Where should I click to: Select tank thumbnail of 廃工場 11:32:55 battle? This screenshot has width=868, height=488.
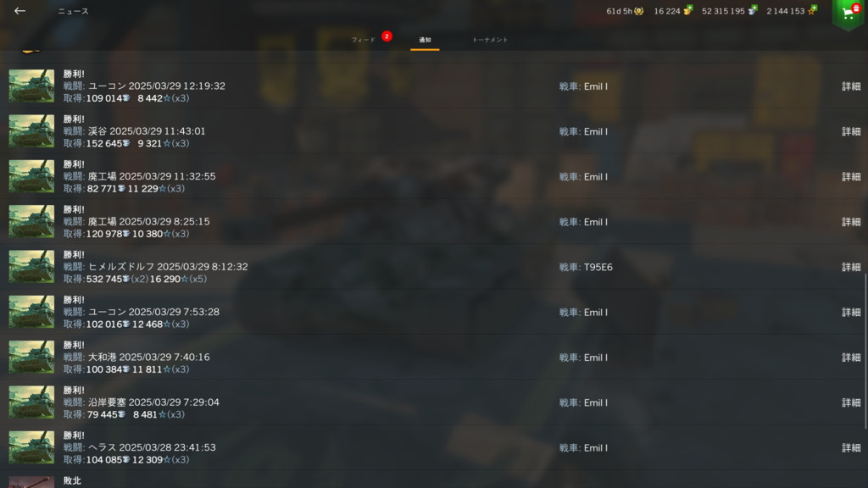pos(31,176)
